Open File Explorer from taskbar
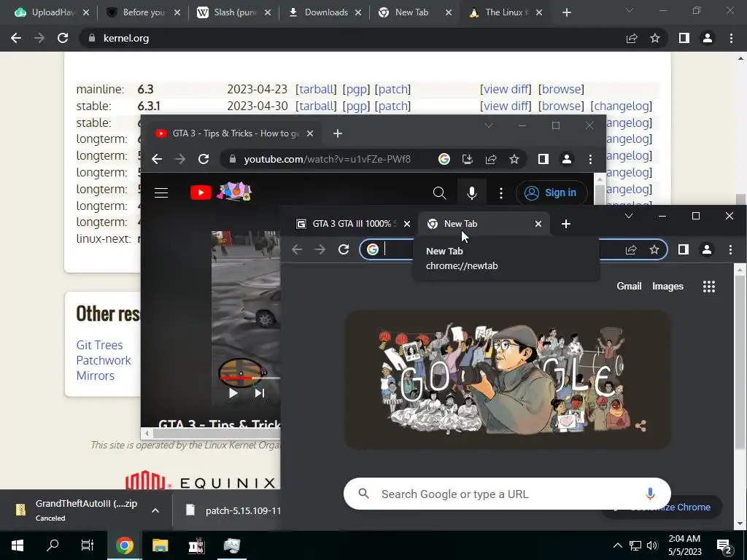Viewport: 747px width, 560px height. coord(160,545)
